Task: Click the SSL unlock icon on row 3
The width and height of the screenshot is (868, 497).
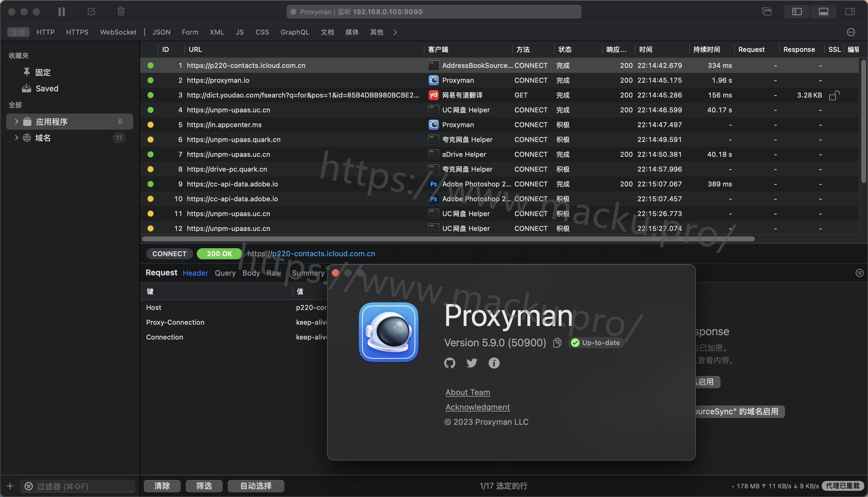Action: pos(834,95)
